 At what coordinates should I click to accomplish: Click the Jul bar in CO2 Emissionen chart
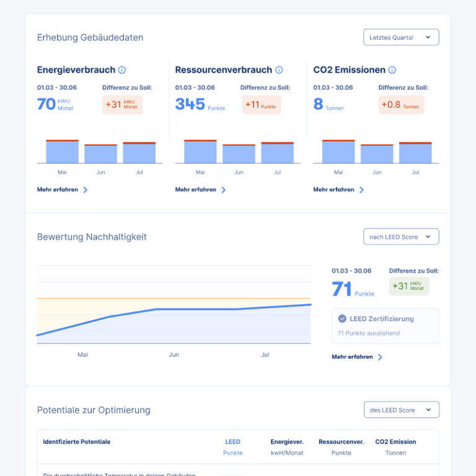tap(415, 152)
